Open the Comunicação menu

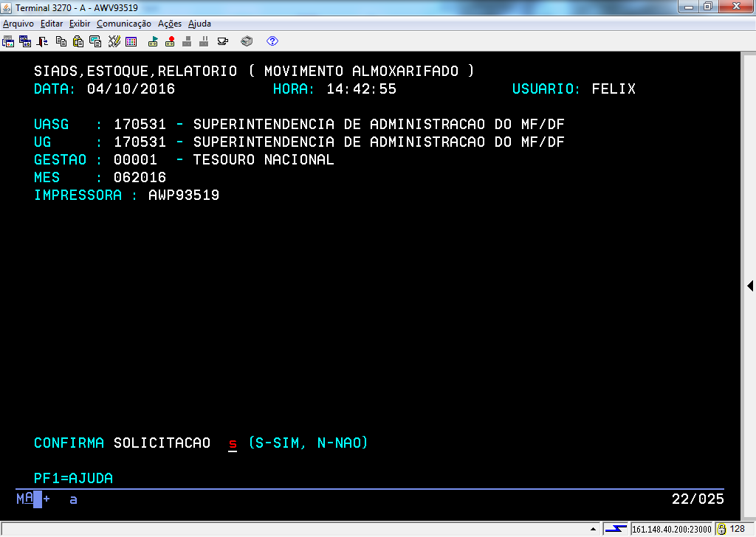(124, 24)
